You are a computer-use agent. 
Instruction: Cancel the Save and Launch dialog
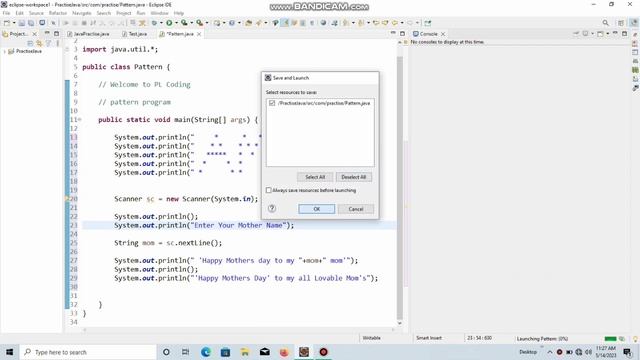click(x=356, y=209)
